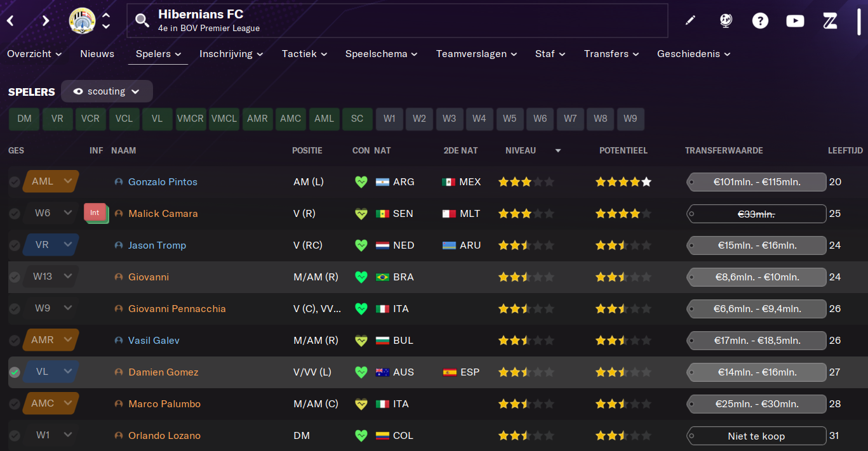Open the Transfers menu dropdown
Screen dimensions: 868x451
tap(611, 54)
